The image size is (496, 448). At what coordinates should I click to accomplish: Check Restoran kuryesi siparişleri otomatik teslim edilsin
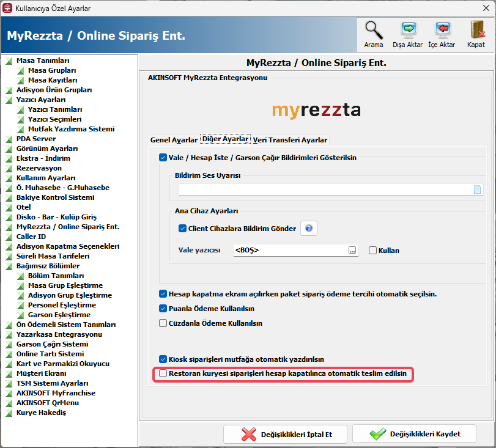(163, 373)
